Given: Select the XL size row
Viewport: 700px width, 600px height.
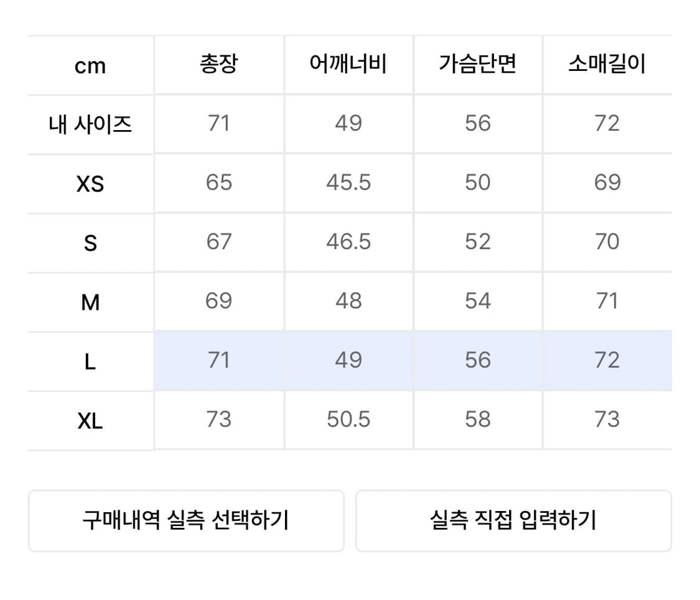Looking at the screenshot, I should pos(90,421).
